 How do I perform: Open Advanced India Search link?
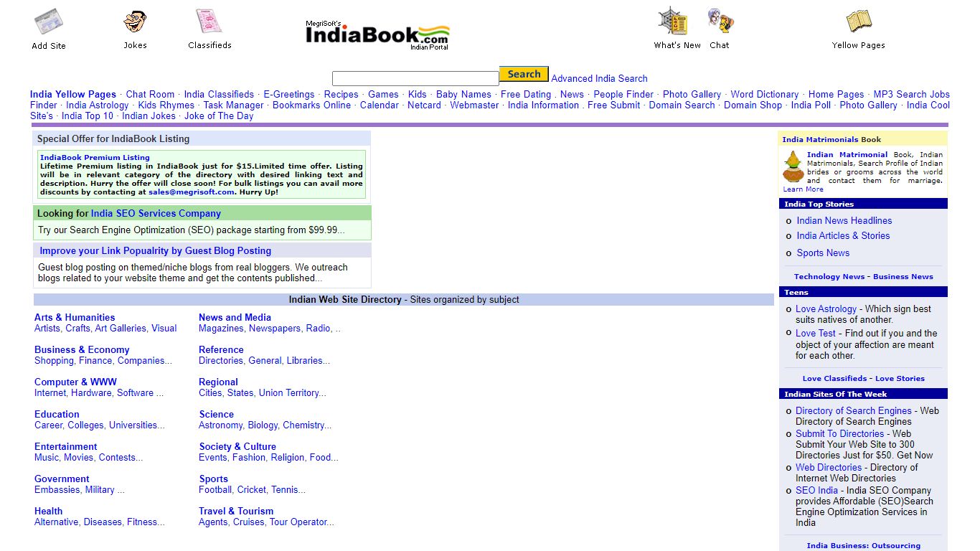tap(599, 78)
